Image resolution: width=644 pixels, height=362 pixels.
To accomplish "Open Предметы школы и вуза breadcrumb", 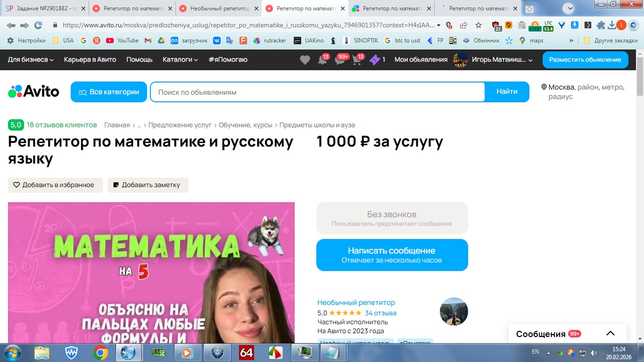I will (317, 125).
